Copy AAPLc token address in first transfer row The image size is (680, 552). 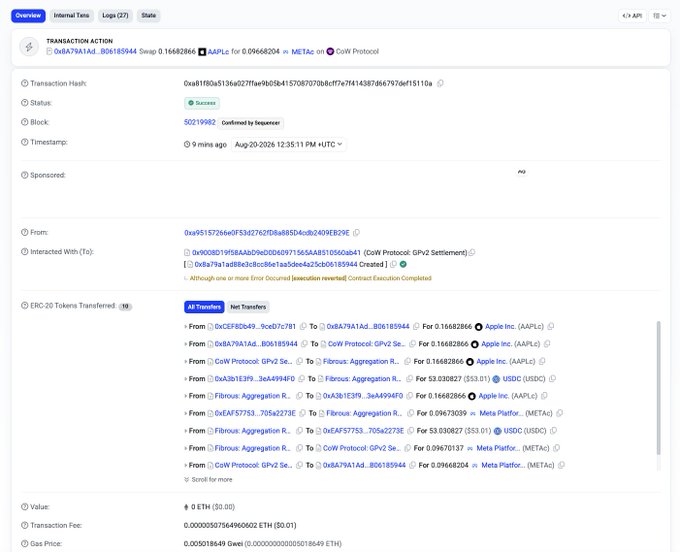pyautogui.click(x=551, y=326)
